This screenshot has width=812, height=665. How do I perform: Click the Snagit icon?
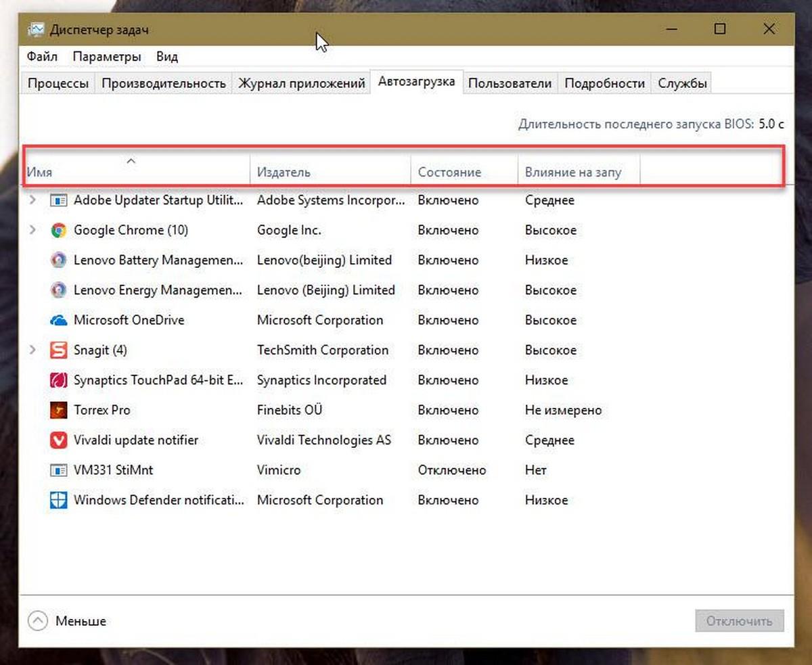tap(59, 350)
